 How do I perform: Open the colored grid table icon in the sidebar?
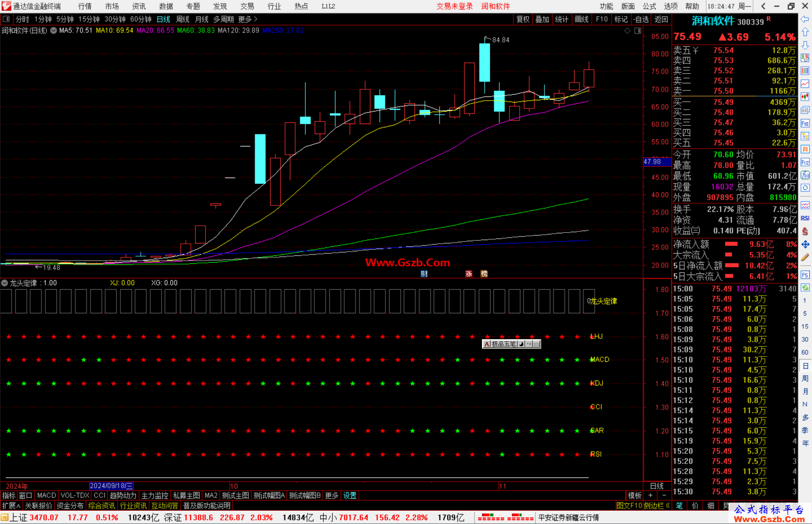(805, 71)
